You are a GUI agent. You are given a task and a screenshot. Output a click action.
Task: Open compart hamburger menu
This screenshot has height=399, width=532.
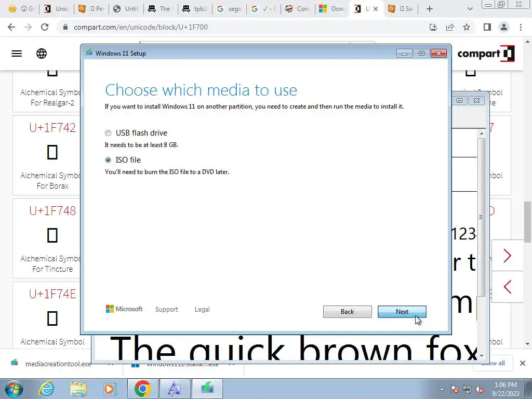[17, 54]
